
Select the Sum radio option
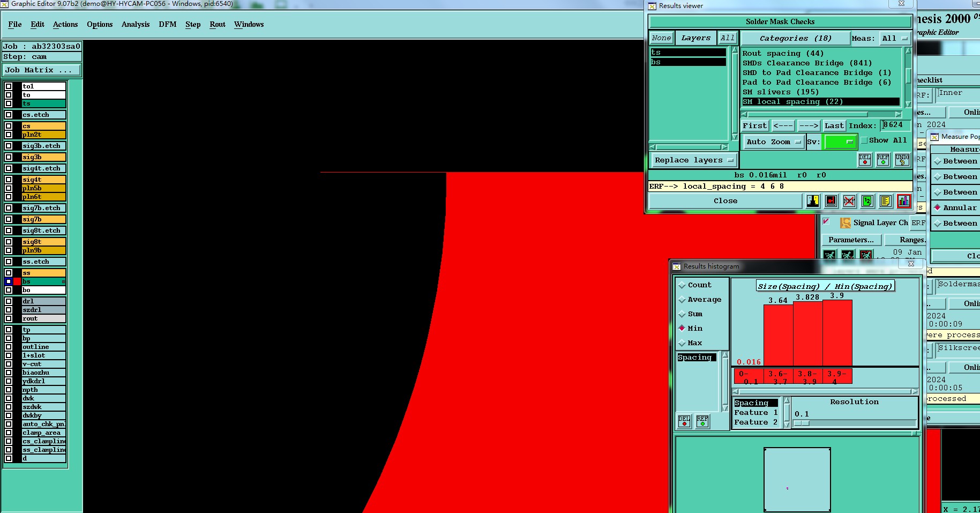[x=682, y=314]
